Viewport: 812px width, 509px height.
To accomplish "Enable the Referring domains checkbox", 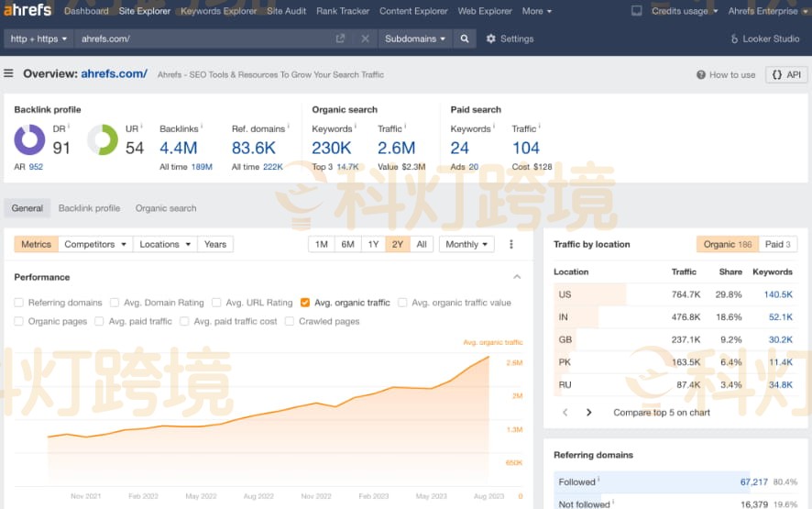I will point(19,303).
